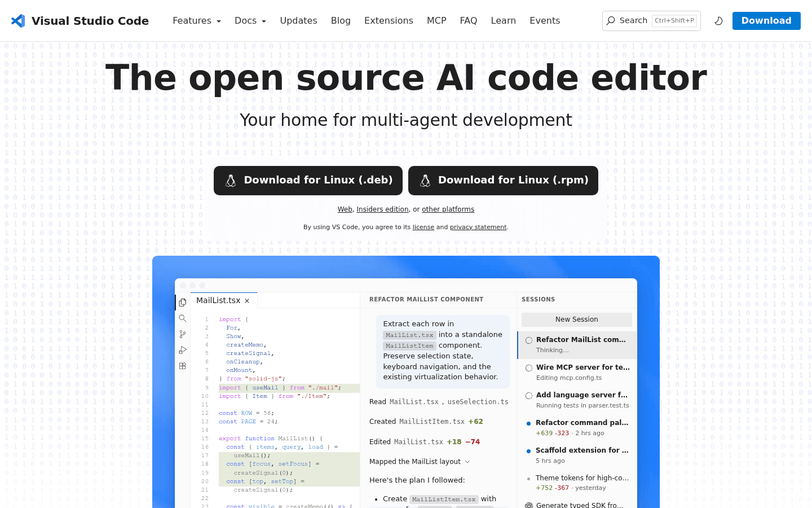Click the status circle beside Refactor MailList session

[x=529, y=340]
